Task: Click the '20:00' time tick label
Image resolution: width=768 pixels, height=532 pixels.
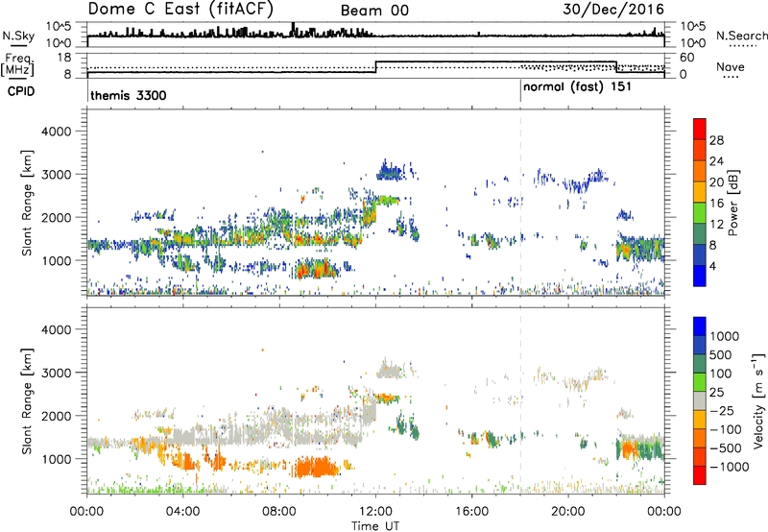Action: (568, 512)
